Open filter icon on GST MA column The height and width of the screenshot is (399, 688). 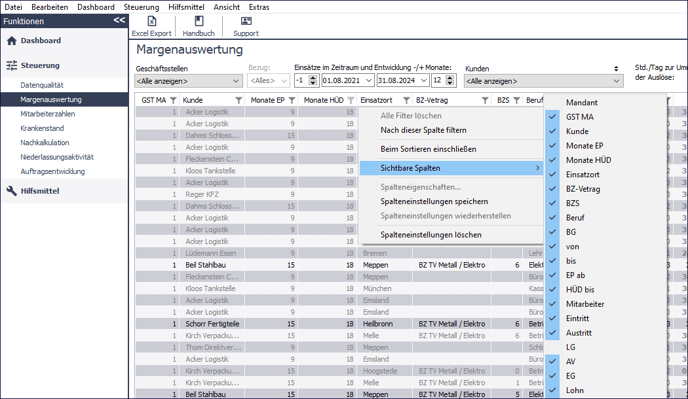[x=173, y=101]
